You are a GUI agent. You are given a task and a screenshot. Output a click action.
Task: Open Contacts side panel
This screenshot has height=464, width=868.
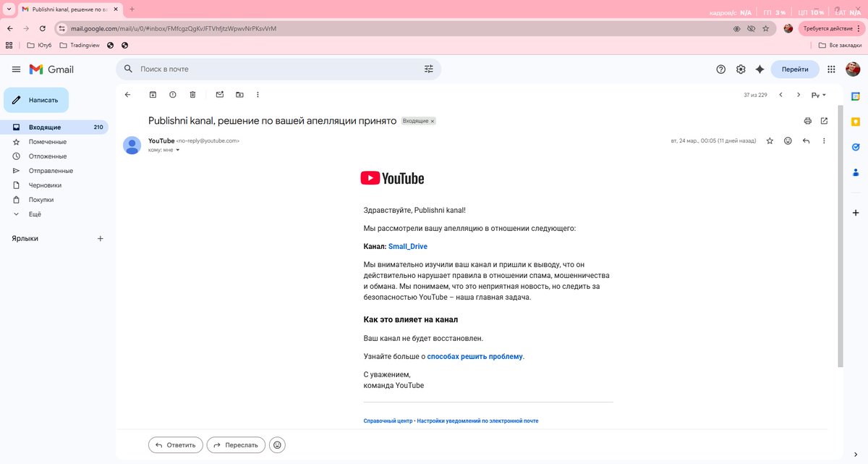click(856, 172)
